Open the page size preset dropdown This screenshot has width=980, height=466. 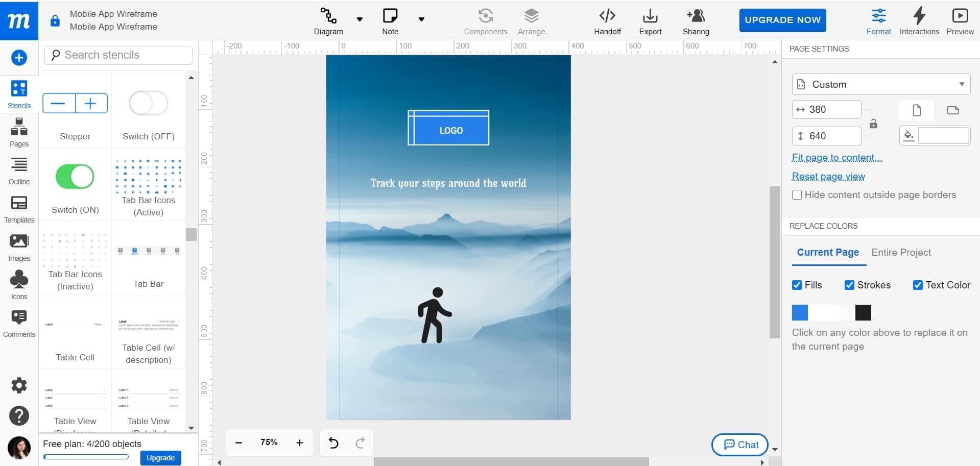click(881, 84)
